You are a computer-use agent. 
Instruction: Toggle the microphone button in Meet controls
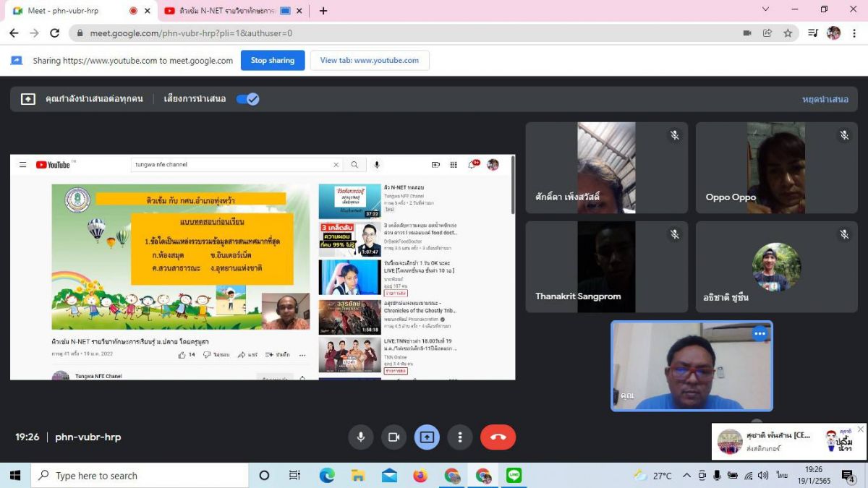[x=360, y=437]
